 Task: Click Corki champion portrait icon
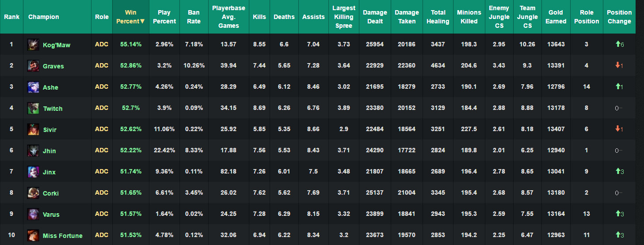[x=33, y=192]
